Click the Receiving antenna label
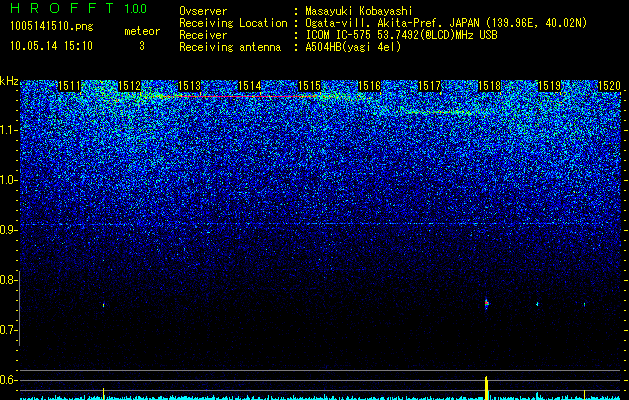This screenshot has height=400, width=629. (230, 47)
